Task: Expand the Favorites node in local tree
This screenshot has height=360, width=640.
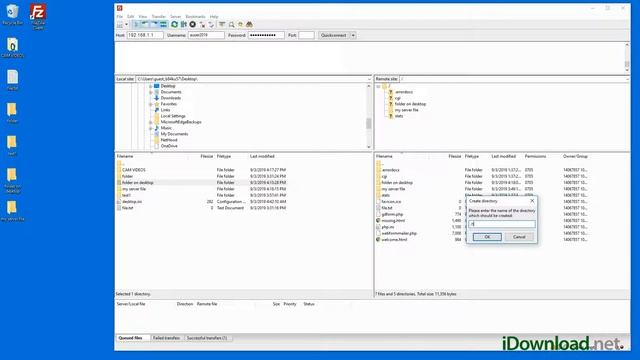Action: [151, 104]
